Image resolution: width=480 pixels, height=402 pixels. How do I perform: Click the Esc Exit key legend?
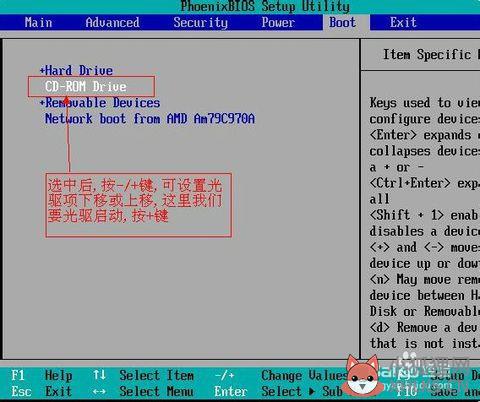[42, 391]
